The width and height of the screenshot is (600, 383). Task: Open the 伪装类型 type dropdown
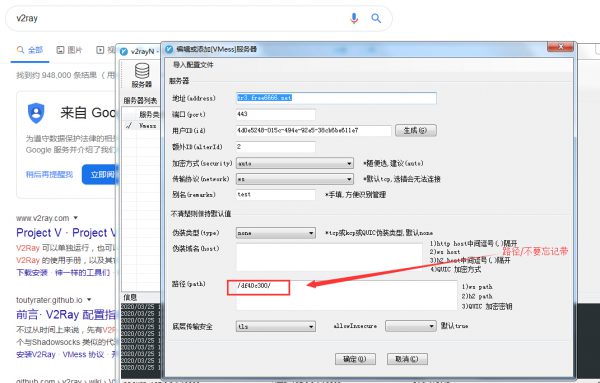coord(276,233)
